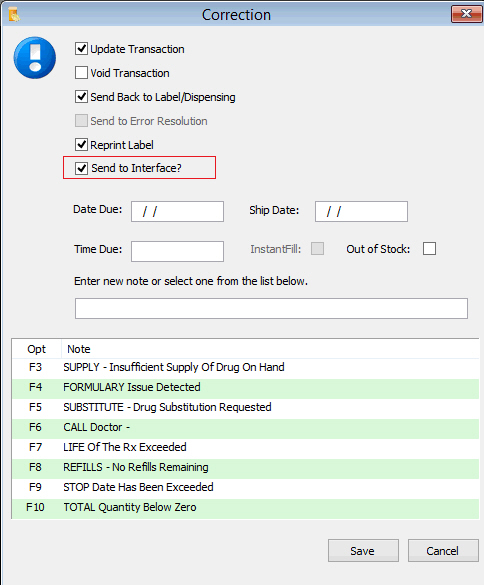Toggle Send Back to Label/Dispensing checkbox
This screenshot has width=484, height=585.
[81, 97]
